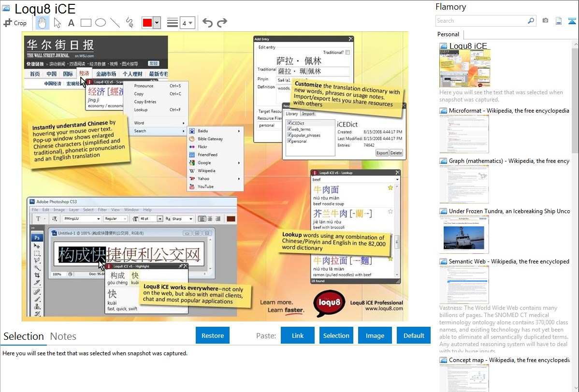
Task: Click Photoshop left-align text icon in snapshot
Action: pos(202,219)
